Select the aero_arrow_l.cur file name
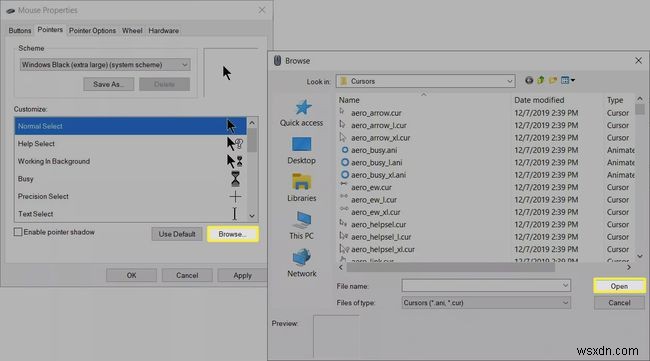The width and height of the screenshot is (650, 361). 378,125
